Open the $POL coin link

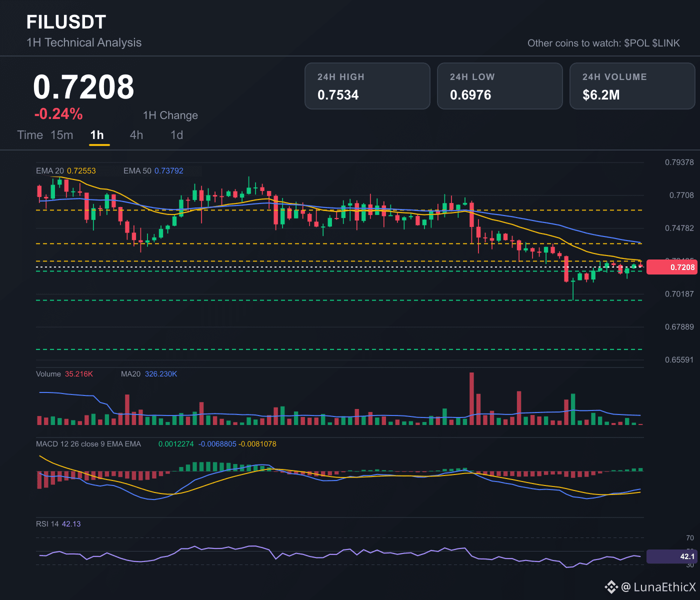click(x=636, y=43)
